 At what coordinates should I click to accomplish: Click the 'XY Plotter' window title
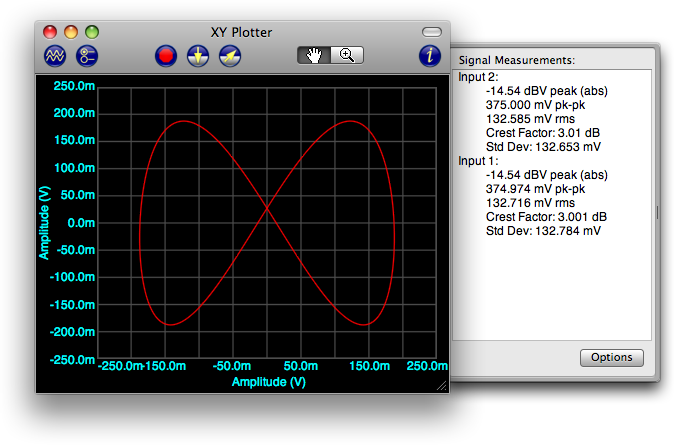click(241, 32)
